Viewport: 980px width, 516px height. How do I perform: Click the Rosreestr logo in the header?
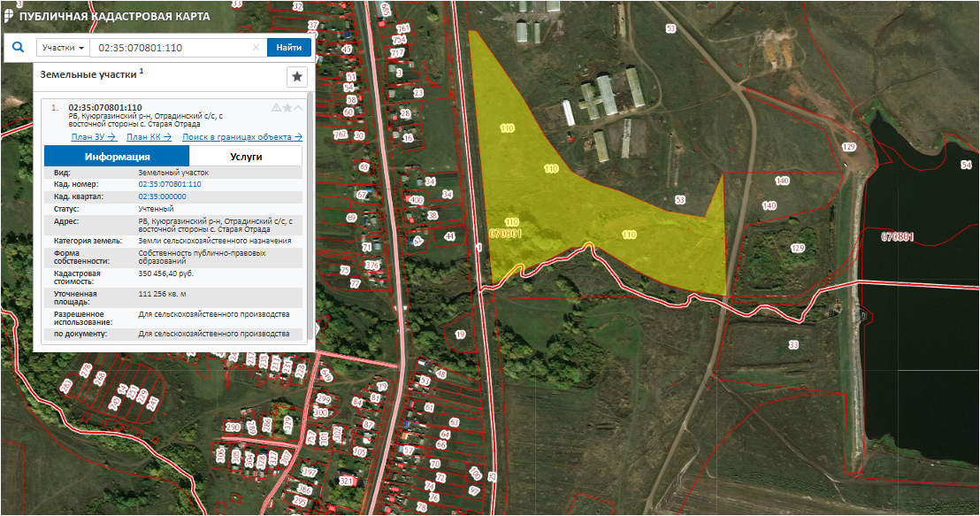9,16
